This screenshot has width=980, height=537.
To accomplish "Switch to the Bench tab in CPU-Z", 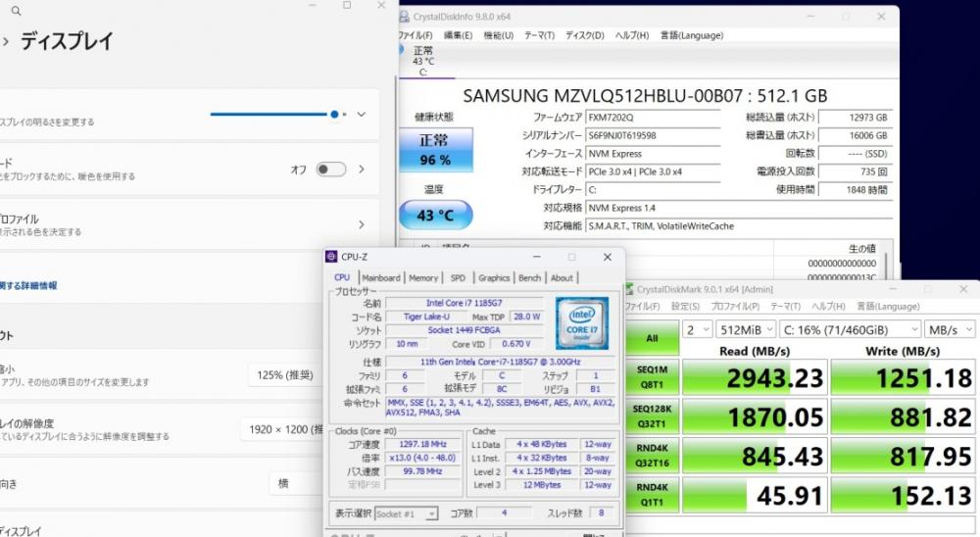I will coord(530,278).
